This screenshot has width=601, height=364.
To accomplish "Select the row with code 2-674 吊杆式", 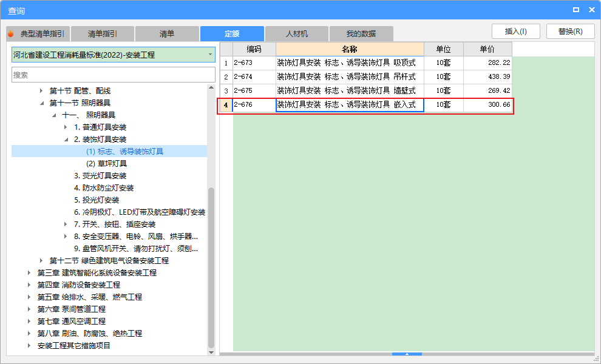I will coord(340,78).
